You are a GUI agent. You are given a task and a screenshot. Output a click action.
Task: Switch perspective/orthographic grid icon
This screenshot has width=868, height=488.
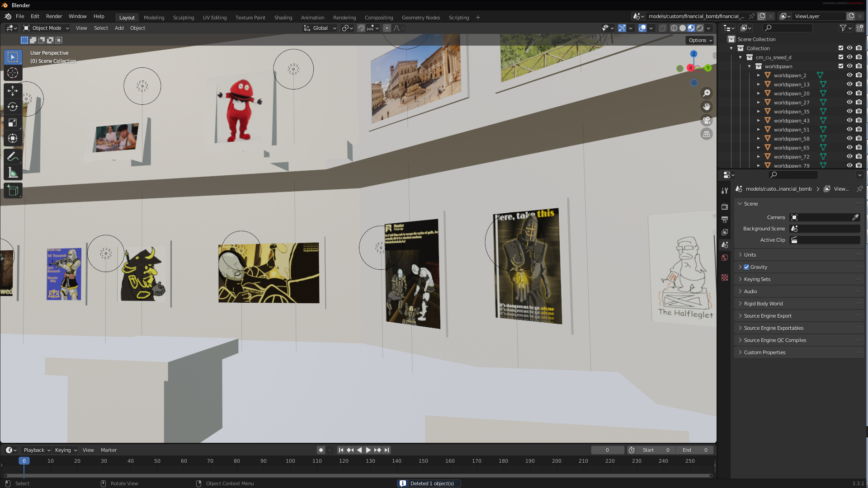[707, 134]
